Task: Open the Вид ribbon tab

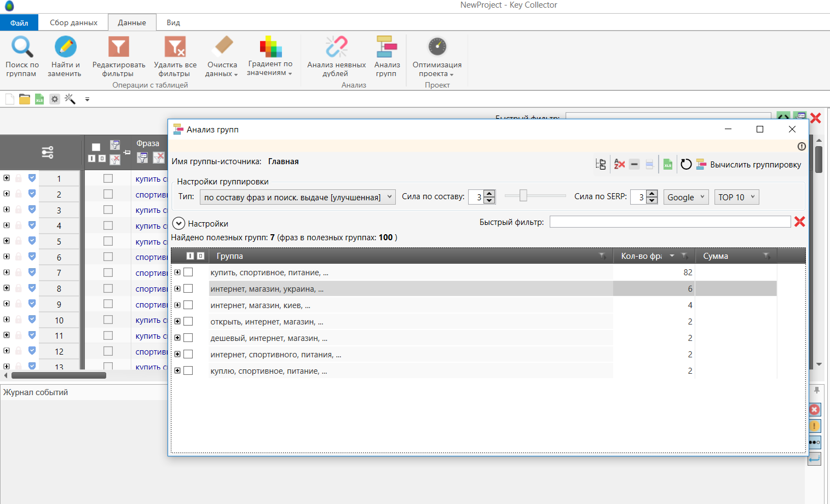Action: [x=173, y=22]
